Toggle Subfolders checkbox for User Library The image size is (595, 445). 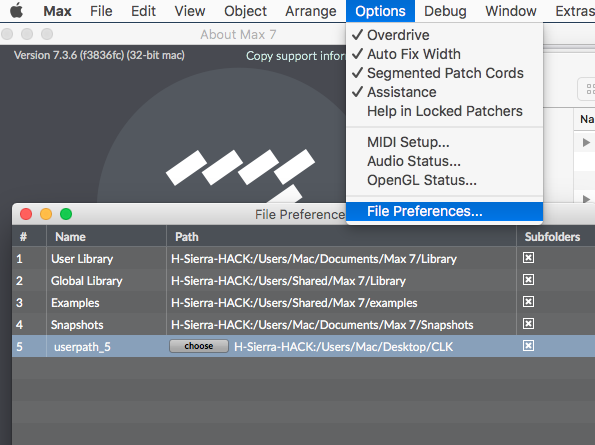click(528, 258)
